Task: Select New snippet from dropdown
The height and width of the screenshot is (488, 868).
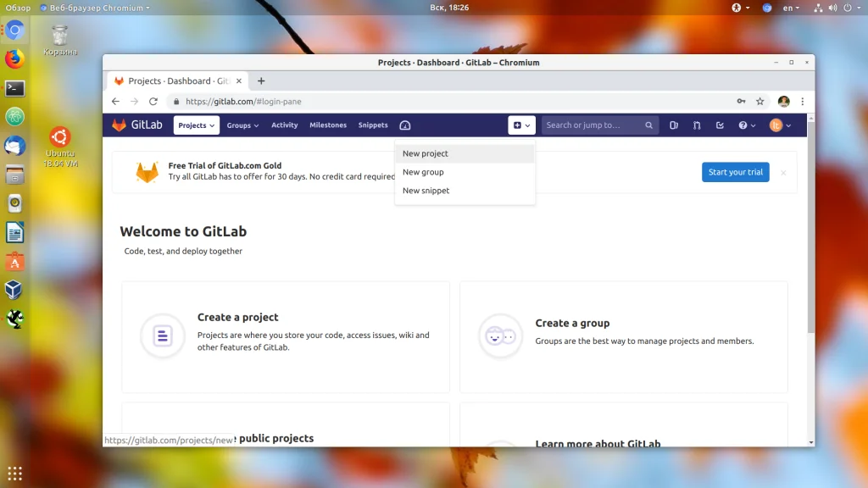Action: pyautogui.click(x=465, y=191)
